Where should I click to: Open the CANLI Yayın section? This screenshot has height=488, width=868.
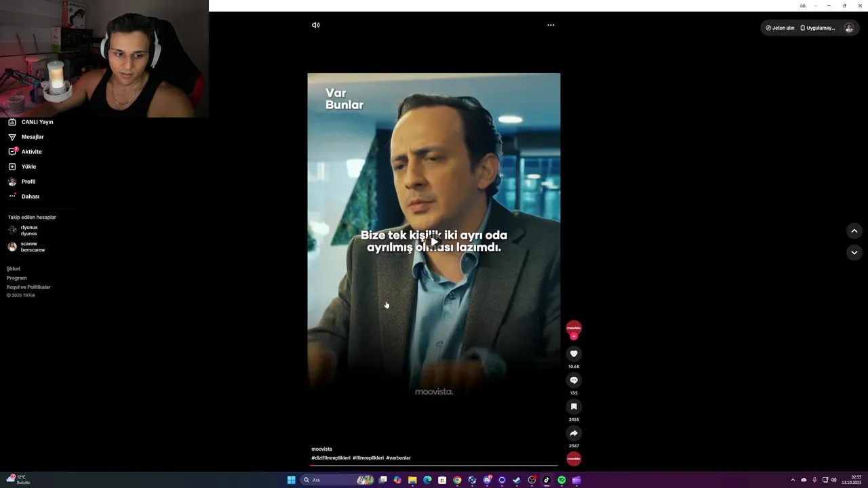(31, 122)
